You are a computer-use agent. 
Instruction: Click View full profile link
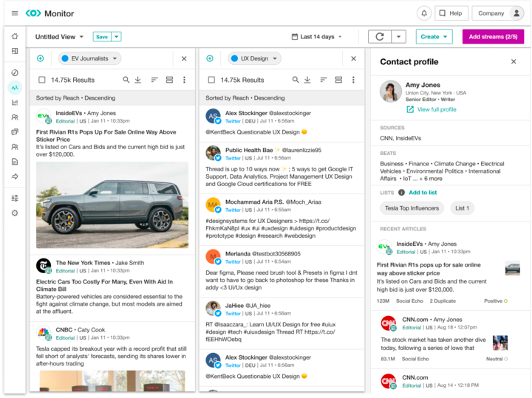pyautogui.click(x=432, y=109)
